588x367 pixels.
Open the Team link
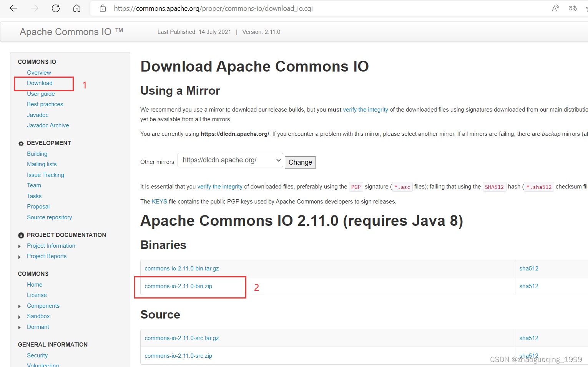[34, 185]
